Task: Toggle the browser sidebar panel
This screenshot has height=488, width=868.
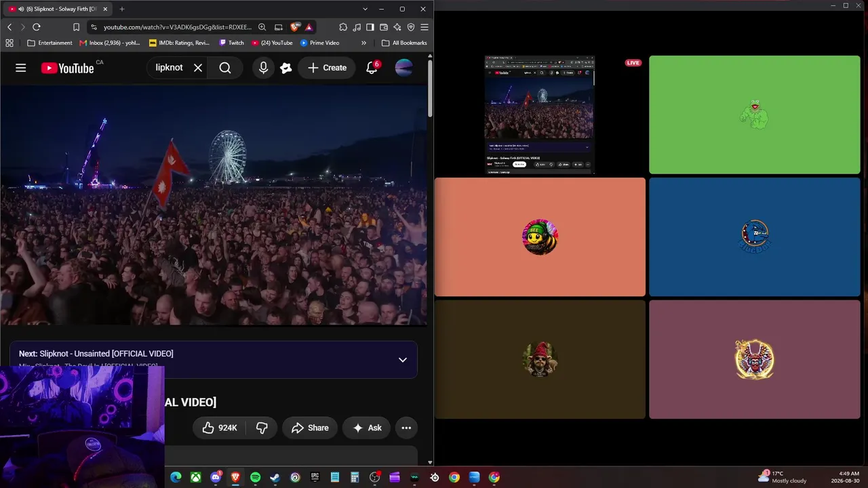Action: coord(370,27)
